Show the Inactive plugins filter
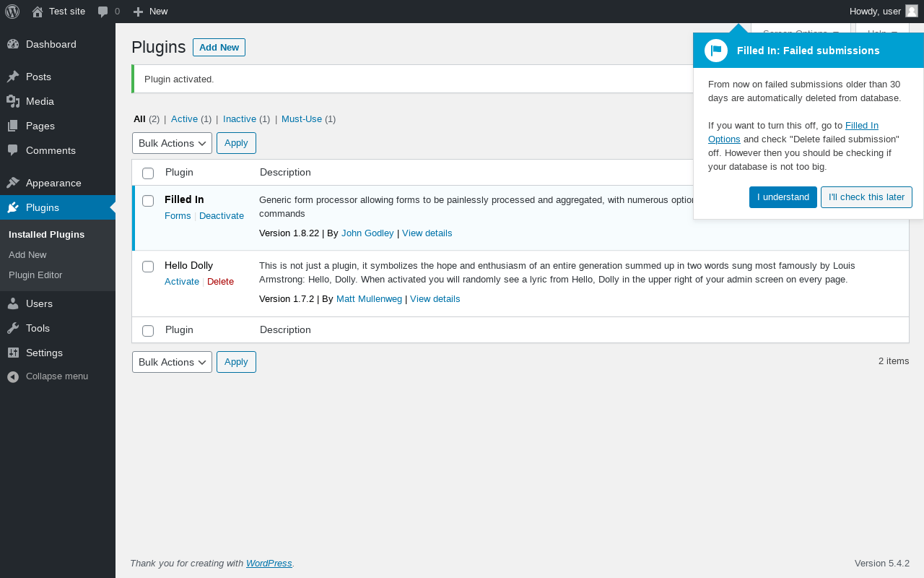 240,118
